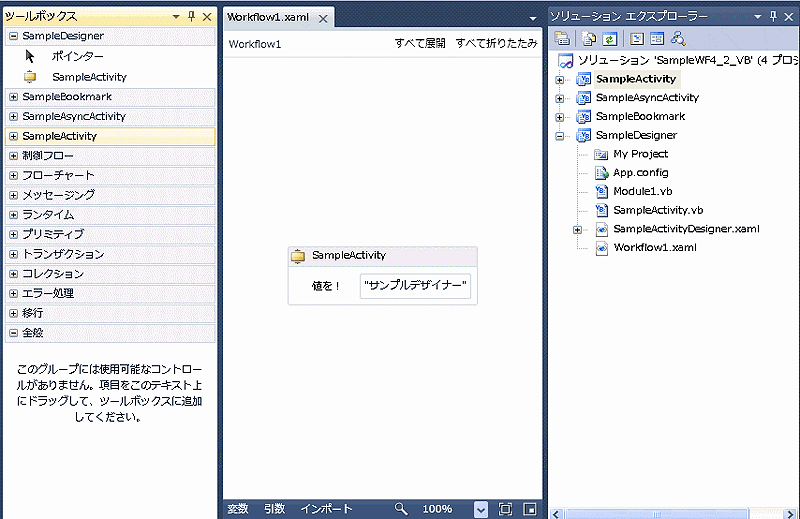Click the horizontal scrollbar's left arrow
This screenshot has height=519, width=800.
coord(557,514)
